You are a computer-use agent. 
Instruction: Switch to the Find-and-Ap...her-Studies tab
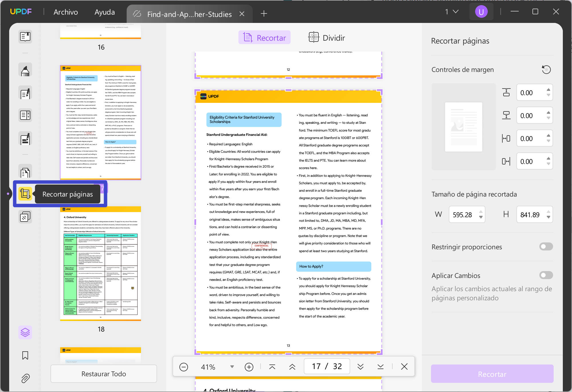pos(189,14)
